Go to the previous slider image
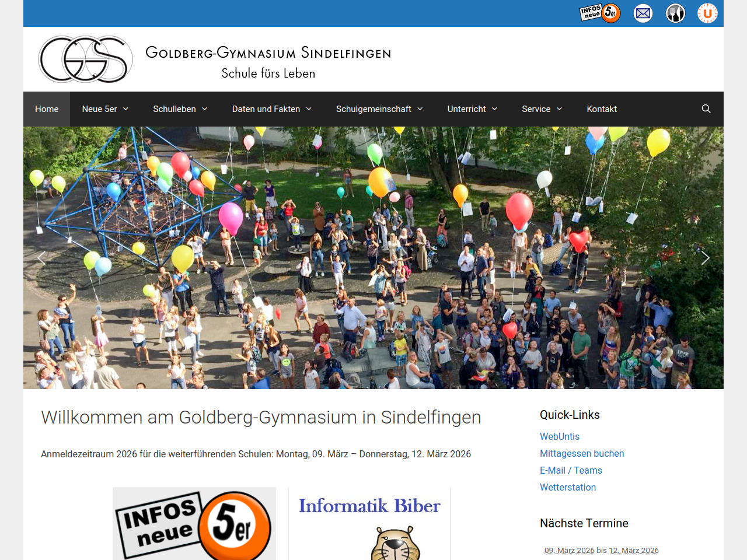The width and height of the screenshot is (747, 560). (41, 258)
